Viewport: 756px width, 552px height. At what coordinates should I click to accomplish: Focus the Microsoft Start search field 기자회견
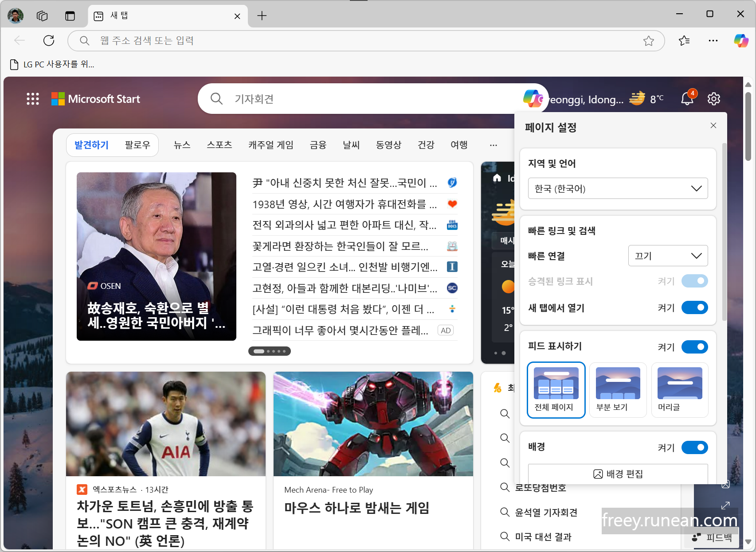[x=372, y=98]
